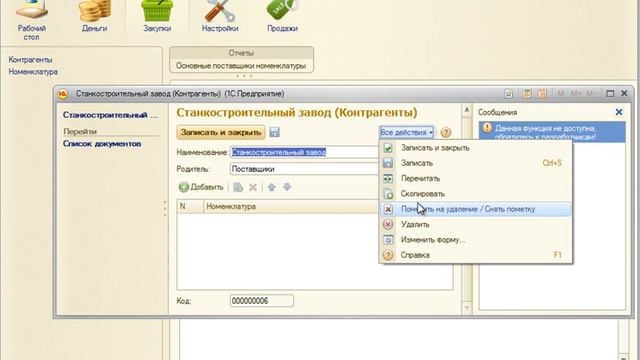
Task: Click the 1C logo icon in title bar
Action: tap(62, 94)
